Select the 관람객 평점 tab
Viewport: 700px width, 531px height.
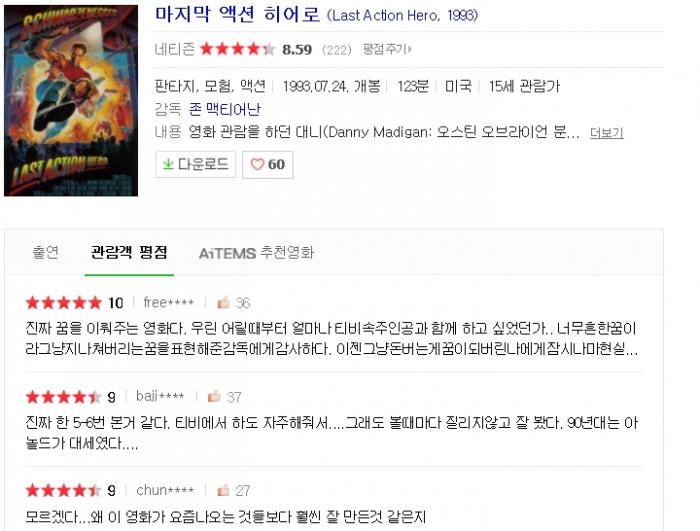tap(129, 252)
